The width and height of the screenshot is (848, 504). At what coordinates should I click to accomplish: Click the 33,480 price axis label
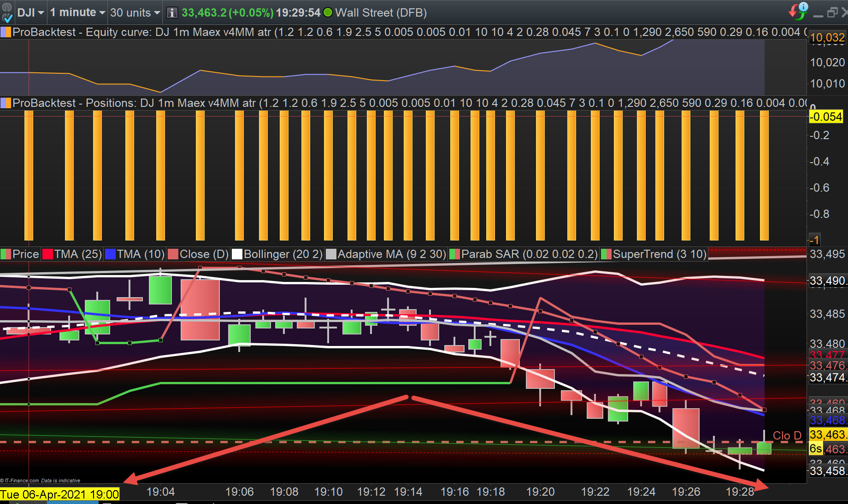(827, 344)
